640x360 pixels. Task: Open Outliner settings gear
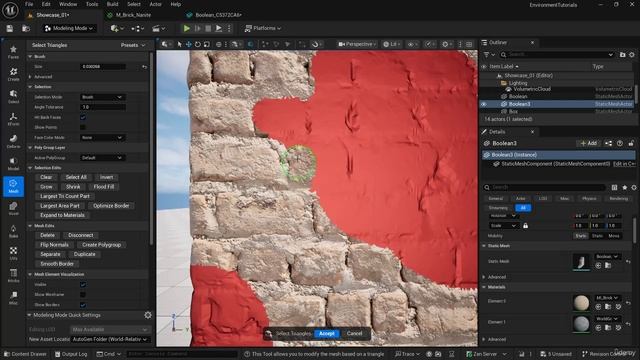632,54
